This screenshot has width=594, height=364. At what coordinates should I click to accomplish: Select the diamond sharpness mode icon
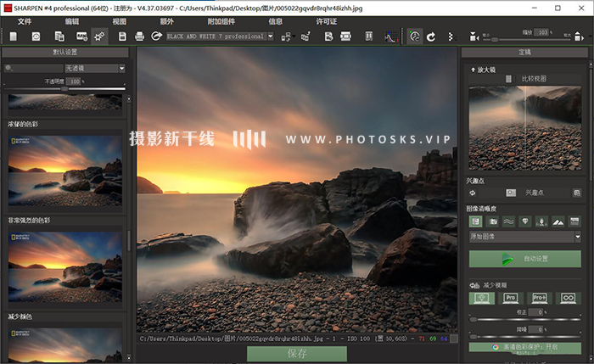525,221
